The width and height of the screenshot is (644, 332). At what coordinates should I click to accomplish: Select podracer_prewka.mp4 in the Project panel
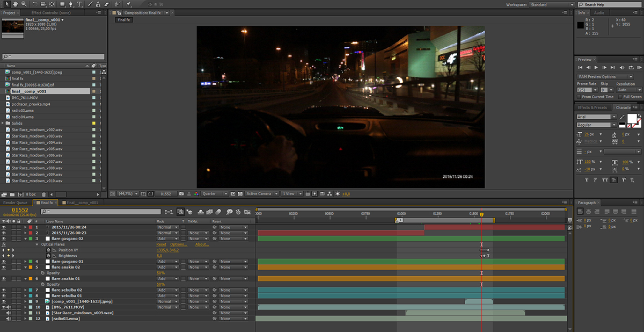pos(31,104)
